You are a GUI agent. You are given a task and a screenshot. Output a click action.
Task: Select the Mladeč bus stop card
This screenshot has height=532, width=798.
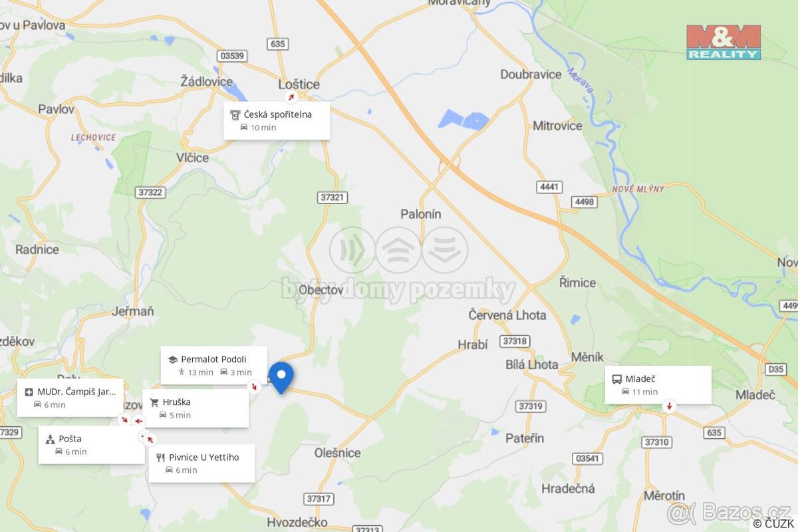(658, 385)
